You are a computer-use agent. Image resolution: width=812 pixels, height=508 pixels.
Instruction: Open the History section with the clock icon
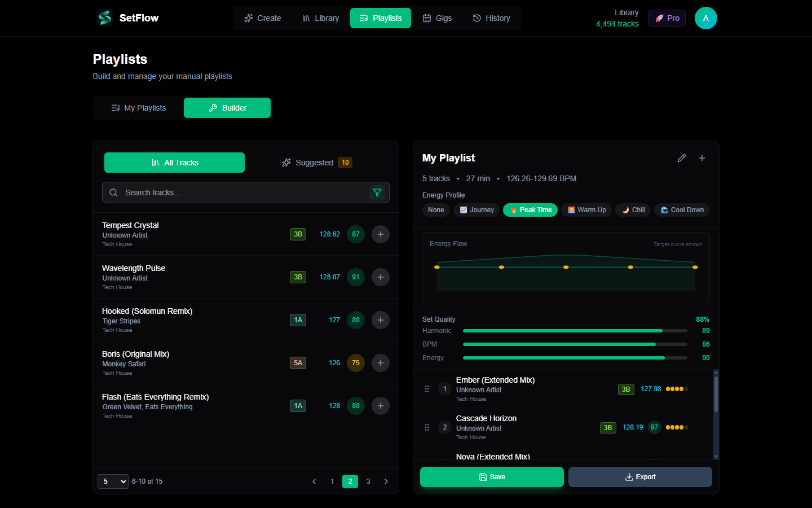click(x=491, y=17)
